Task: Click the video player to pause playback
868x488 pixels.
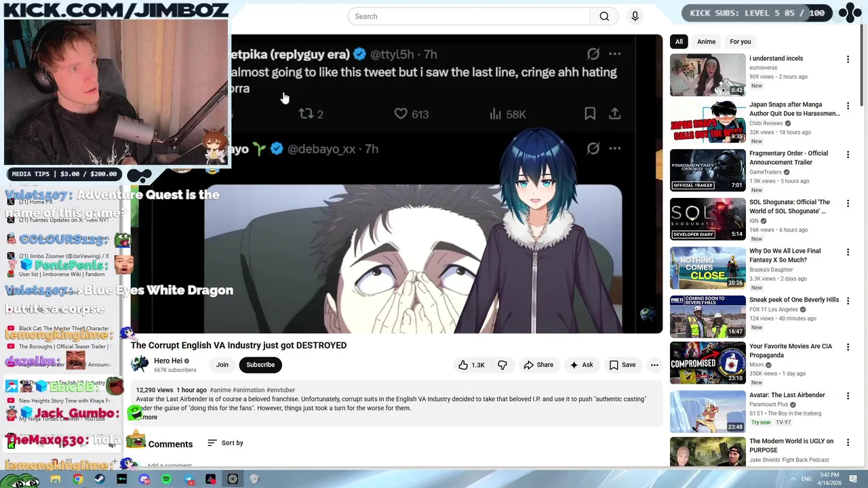Action: [x=396, y=183]
